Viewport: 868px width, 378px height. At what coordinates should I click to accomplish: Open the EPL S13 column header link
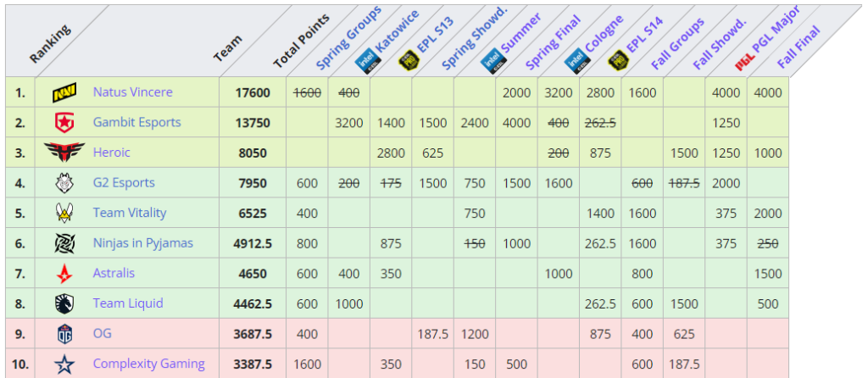[x=436, y=34]
